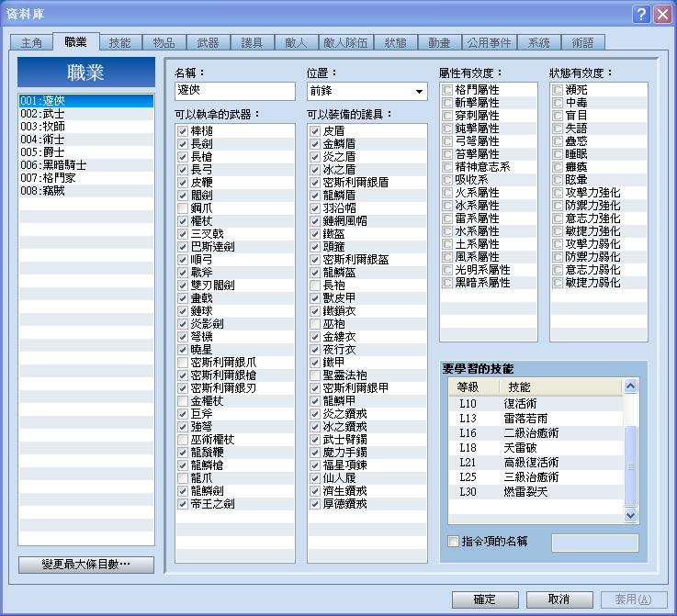
Task: Open the 物品 tab
Action: [x=164, y=43]
